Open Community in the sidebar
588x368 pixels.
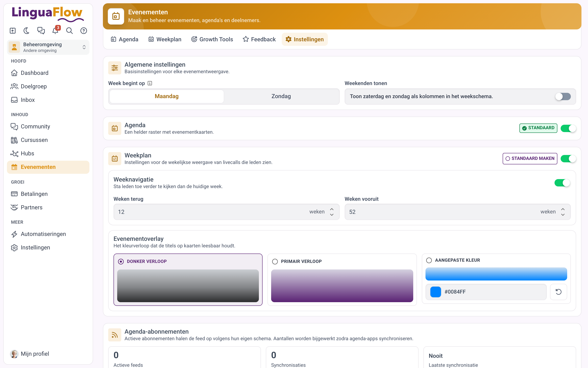coord(48,126)
